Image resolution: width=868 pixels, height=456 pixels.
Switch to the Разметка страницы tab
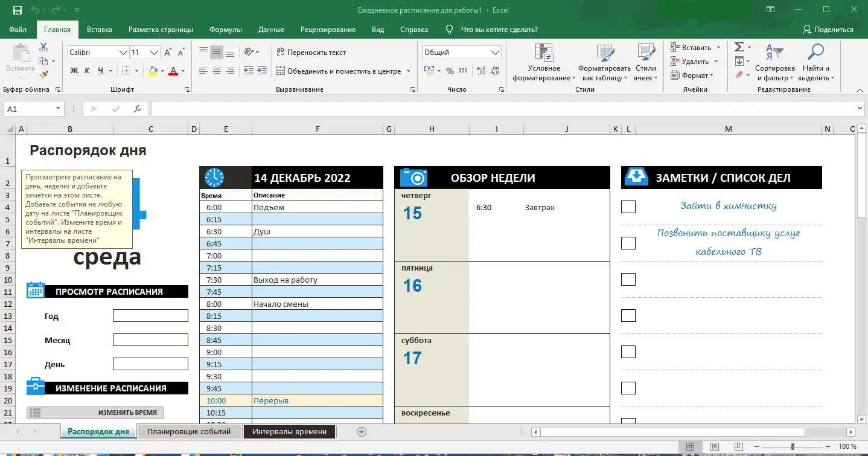pyautogui.click(x=161, y=30)
